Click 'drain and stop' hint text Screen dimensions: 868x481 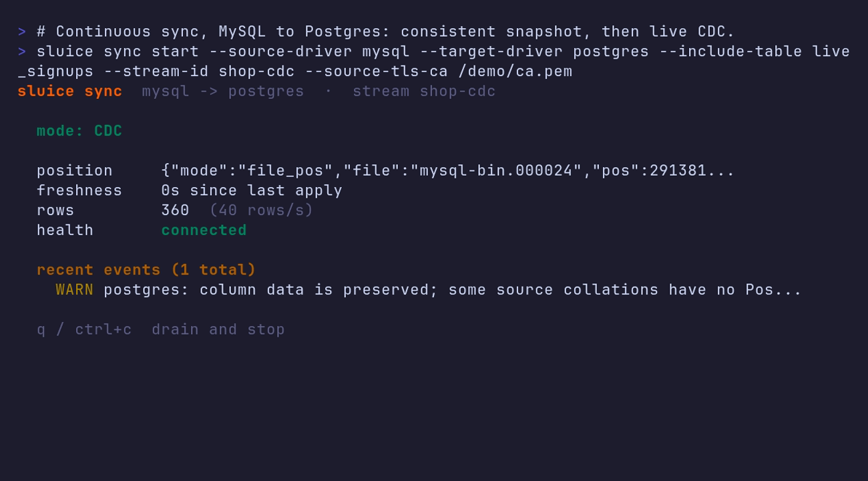pyautogui.click(x=218, y=329)
